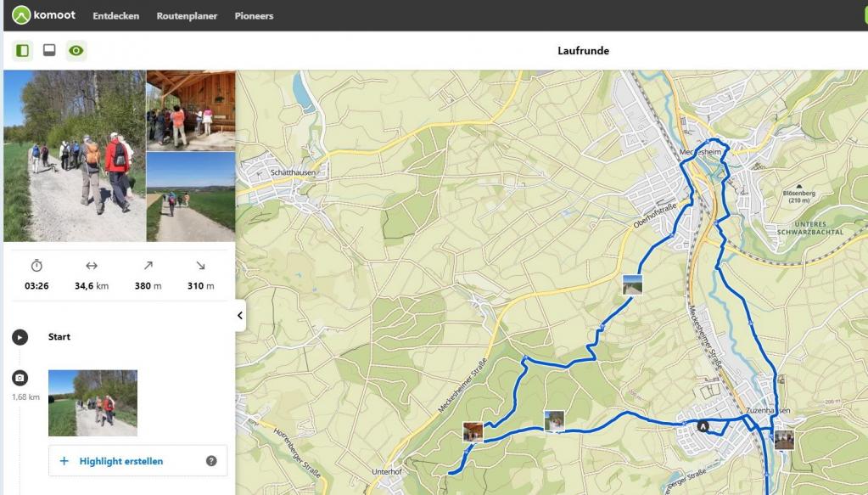This screenshot has height=495, width=868.
Task: Open the help question mark icon
Action: (x=211, y=461)
